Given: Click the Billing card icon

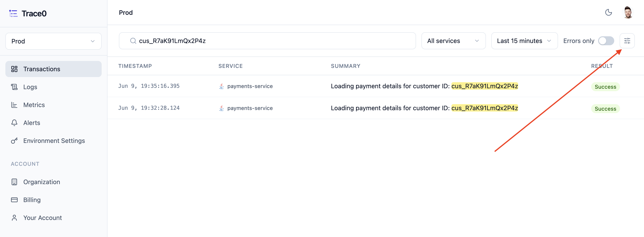Looking at the screenshot, I should point(14,200).
